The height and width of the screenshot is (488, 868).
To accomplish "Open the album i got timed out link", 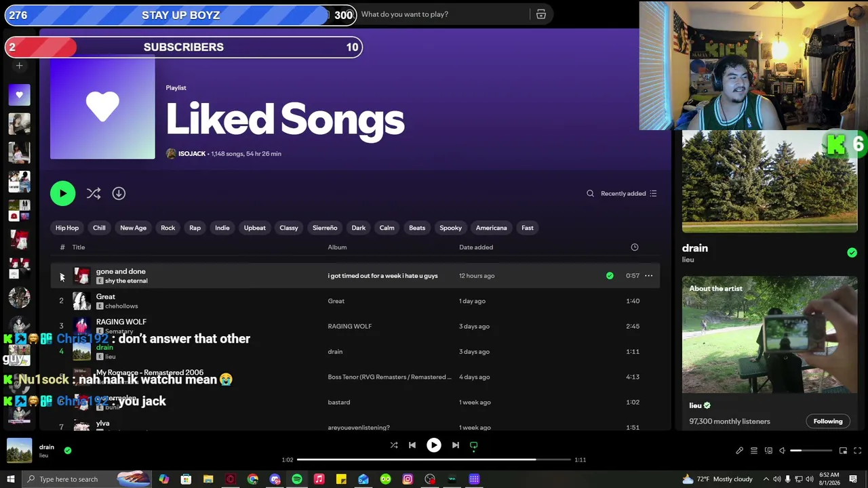I will click(382, 276).
